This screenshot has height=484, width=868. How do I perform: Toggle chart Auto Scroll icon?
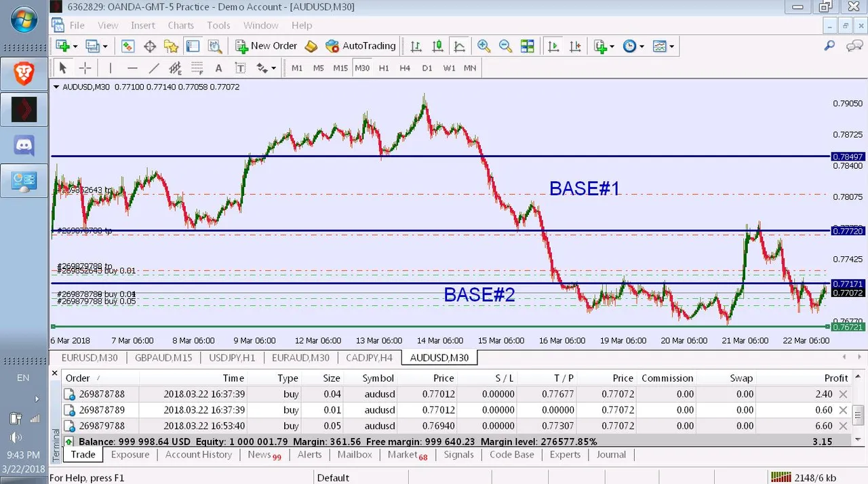(554, 46)
